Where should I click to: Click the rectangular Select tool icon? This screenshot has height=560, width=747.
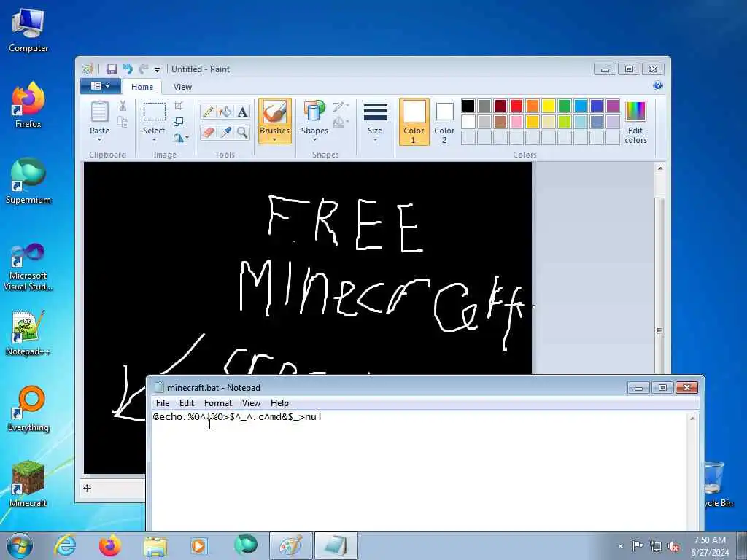pyautogui.click(x=155, y=112)
